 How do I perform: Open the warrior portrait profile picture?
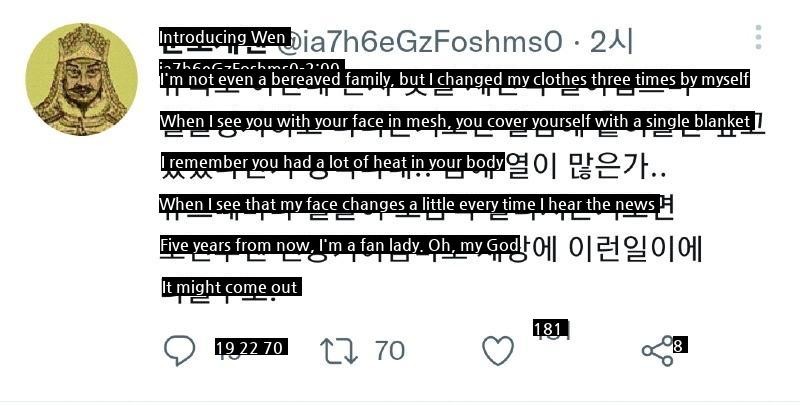click(80, 80)
